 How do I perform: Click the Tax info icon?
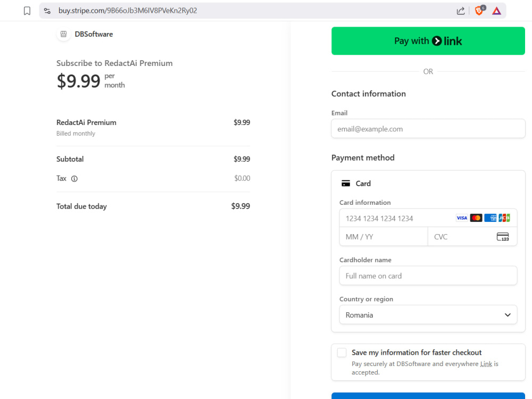coord(74,179)
